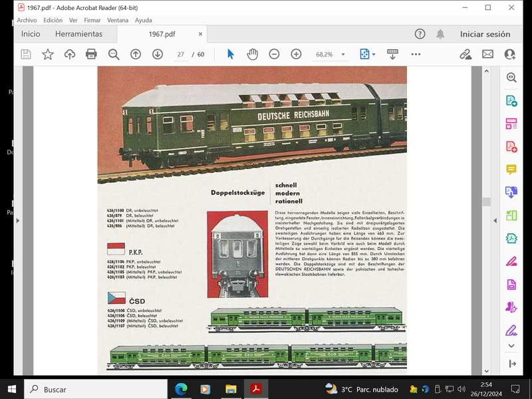Open the Ventana menu
The width and height of the screenshot is (532, 399).
point(118,20)
